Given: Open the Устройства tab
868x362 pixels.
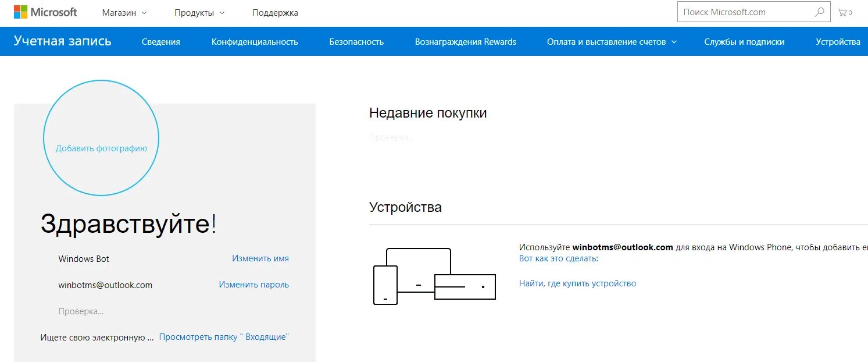Looking at the screenshot, I should (838, 41).
